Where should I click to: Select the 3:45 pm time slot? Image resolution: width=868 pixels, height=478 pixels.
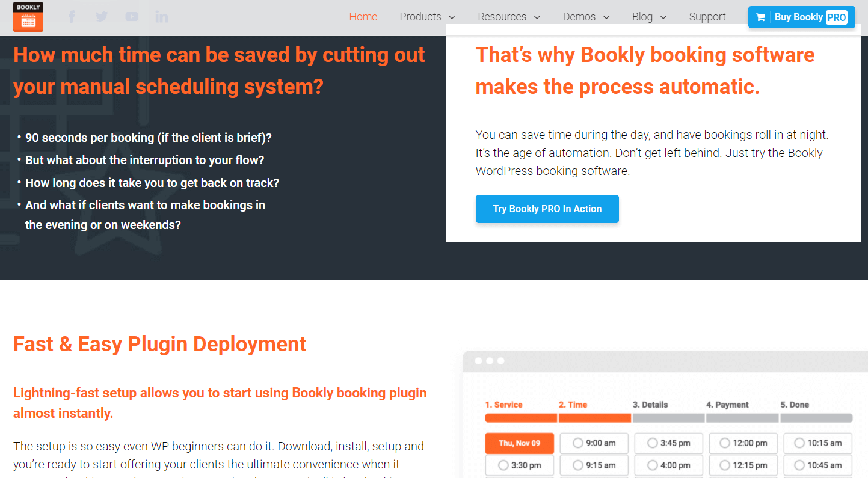668,443
